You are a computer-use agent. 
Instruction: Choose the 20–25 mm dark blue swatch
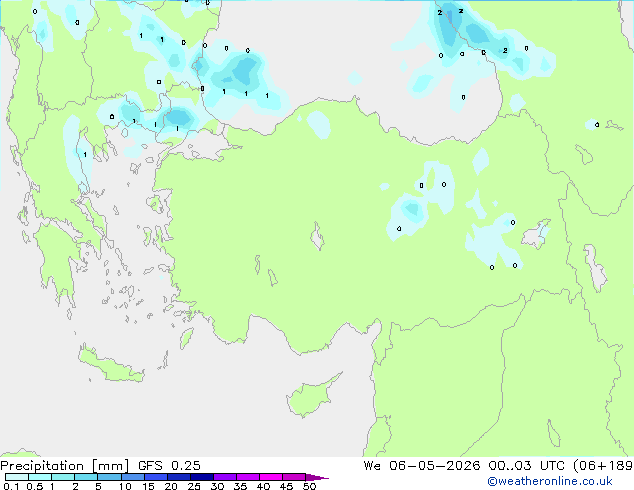tap(179, 477)
